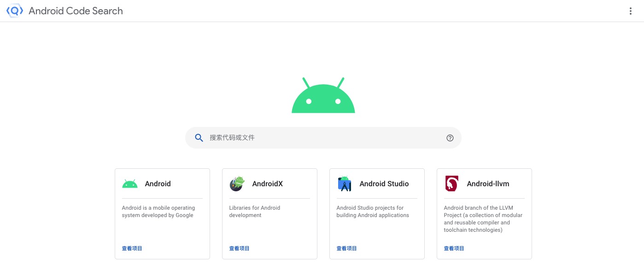Click 查看项目 on the AndroidX card
The width and height of the screenshot is (644, 275).
[x=240, y=248]
